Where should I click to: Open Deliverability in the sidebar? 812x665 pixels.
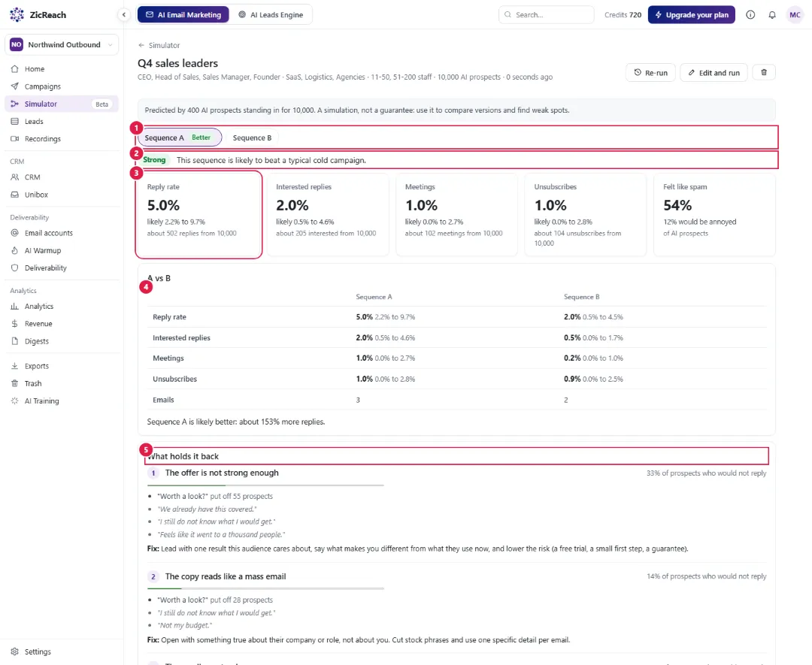click(62, 268)
